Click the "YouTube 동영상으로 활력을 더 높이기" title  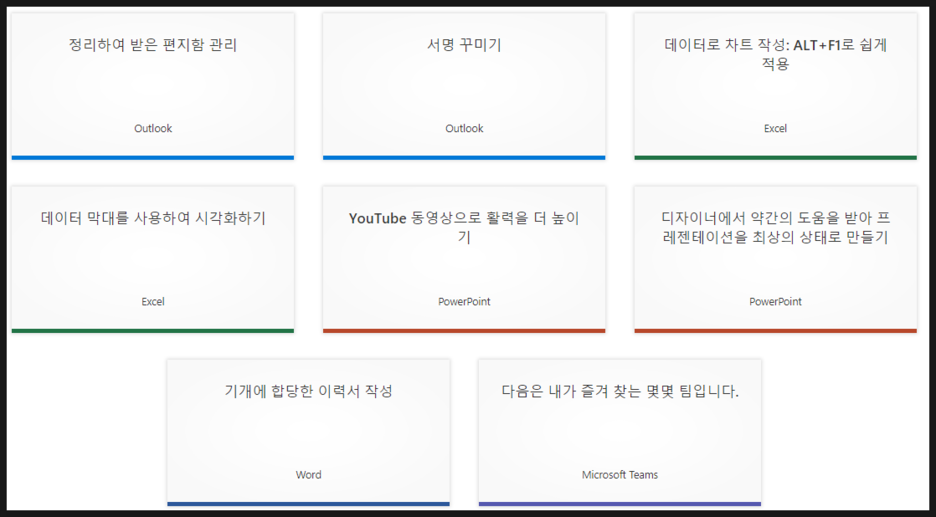pos(464,227)
